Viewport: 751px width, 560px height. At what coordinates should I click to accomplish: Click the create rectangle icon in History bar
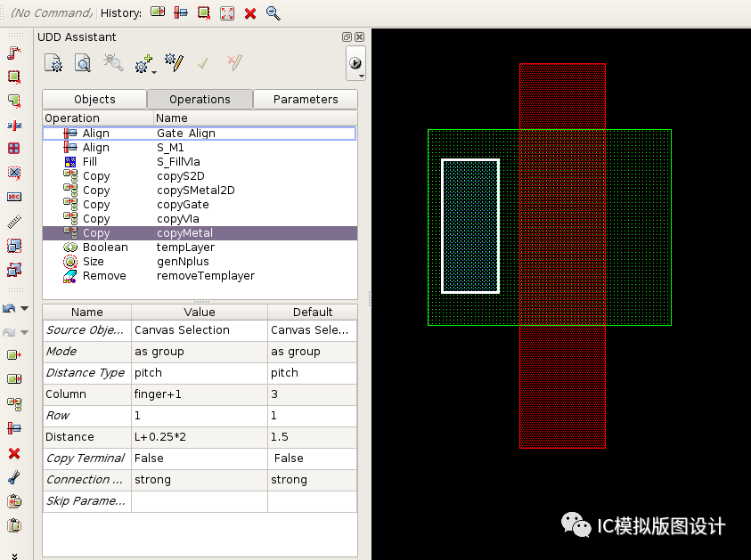coord(203,12)
